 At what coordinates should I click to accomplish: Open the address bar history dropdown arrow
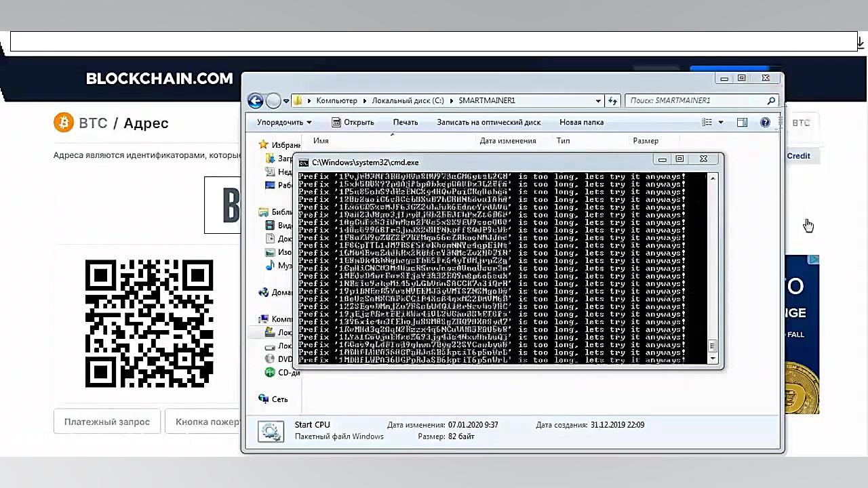point(597,100)
